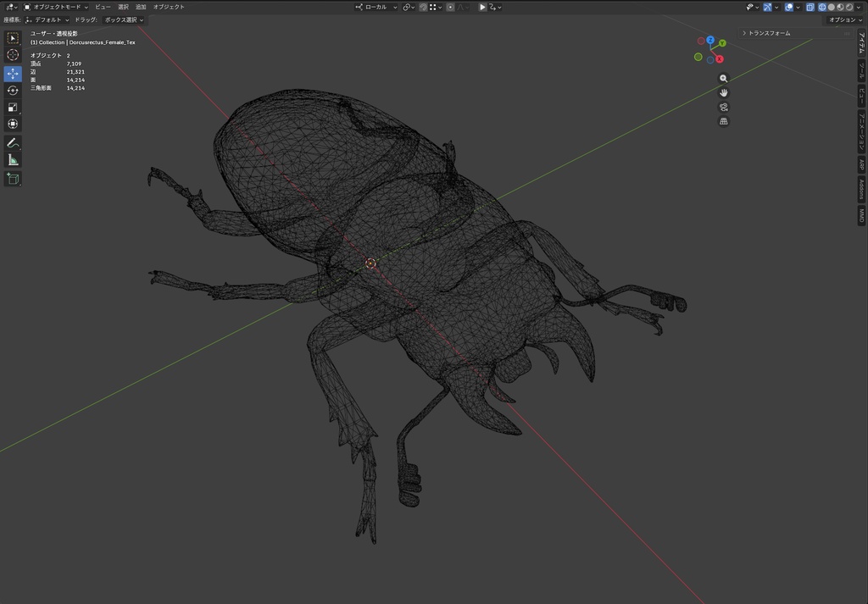
Task: Switch to the アニメーション sidebar tab
Action: 861,131
